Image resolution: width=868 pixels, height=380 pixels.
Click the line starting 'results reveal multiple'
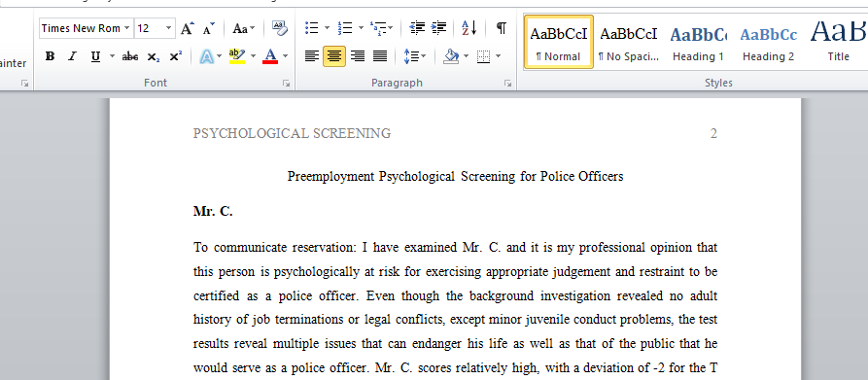click(x=455, y=343)
